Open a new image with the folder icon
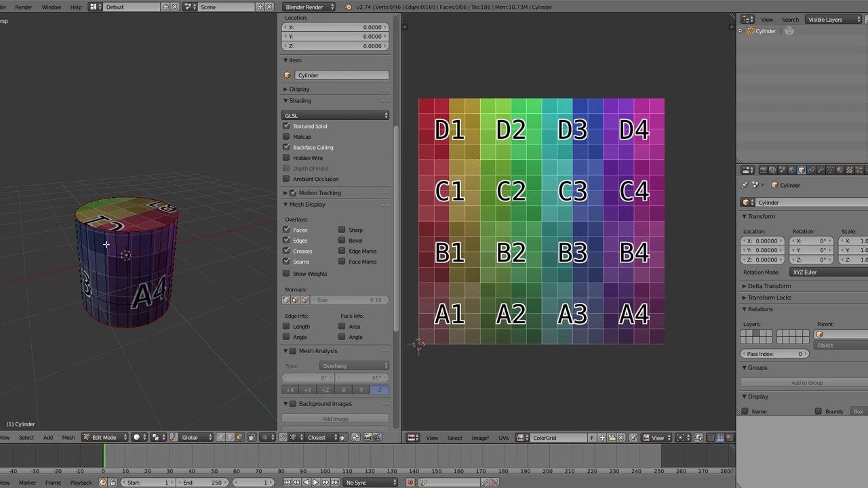 coord(611,437)
